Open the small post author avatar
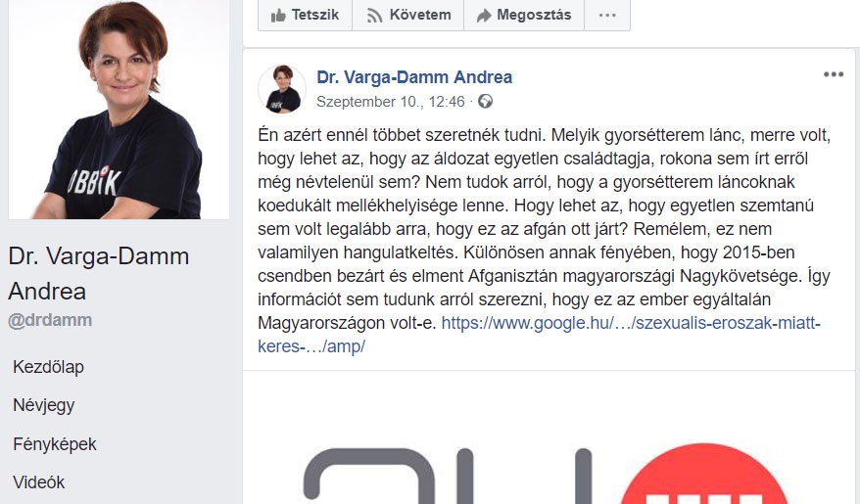 click(282, 89)
